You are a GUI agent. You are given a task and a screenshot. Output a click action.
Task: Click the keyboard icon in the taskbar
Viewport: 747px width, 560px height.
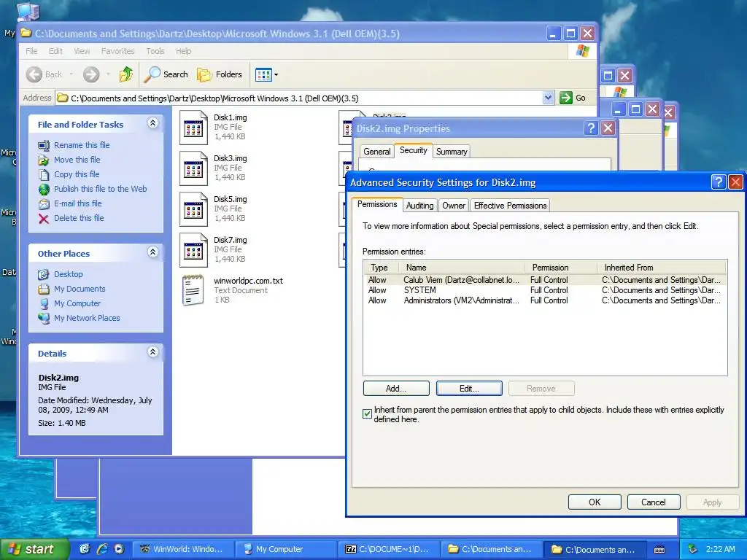click(659, 550)
